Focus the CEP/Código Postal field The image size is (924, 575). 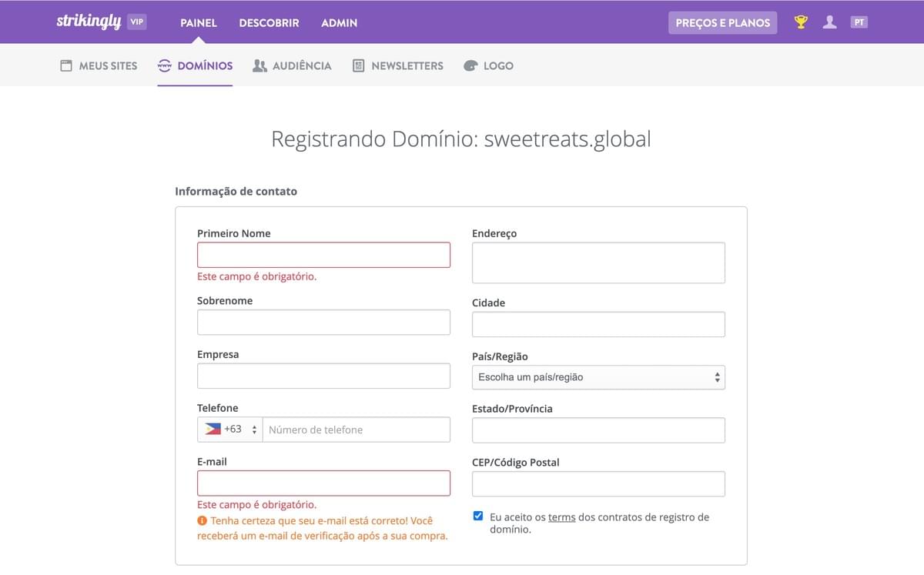(x=598, y=484)
